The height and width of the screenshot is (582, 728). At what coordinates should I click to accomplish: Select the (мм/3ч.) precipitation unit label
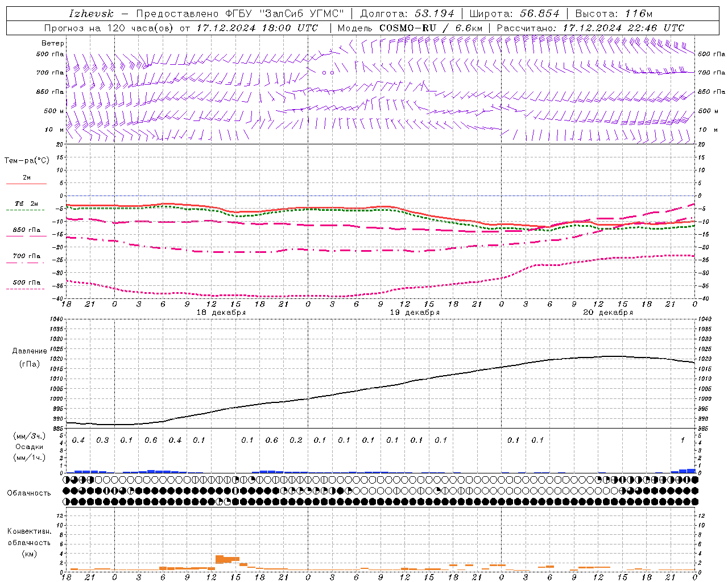(x=29, y=436)
